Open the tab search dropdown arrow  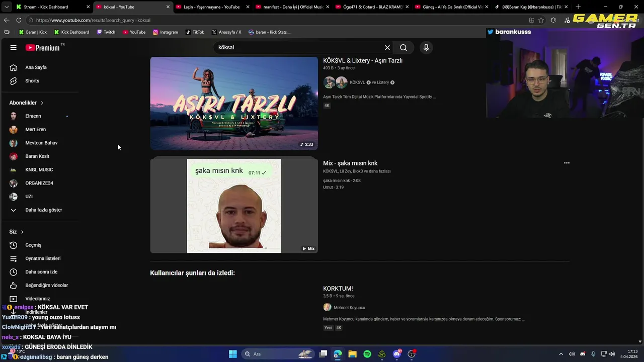[x=7, y=7]
